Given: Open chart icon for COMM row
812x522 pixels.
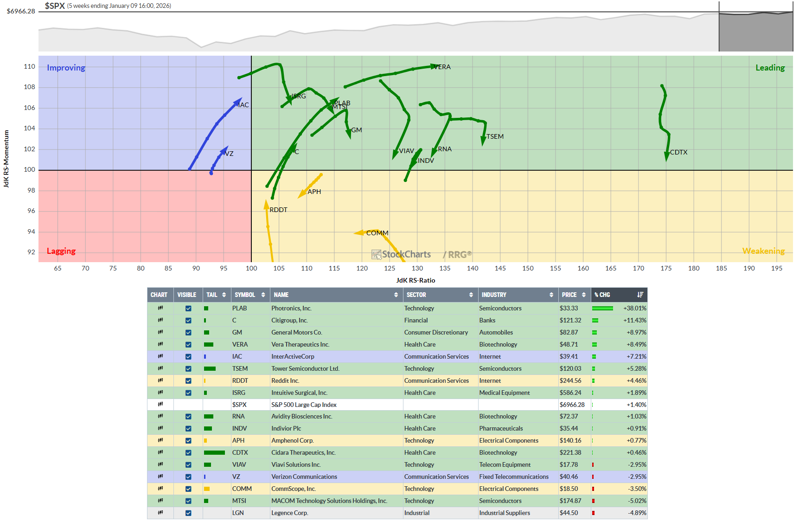Looking at the screenshot, I should 160,489.
